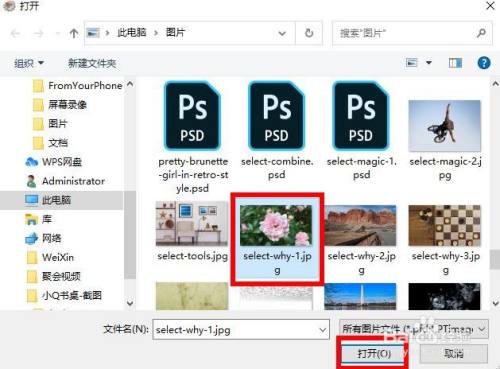This screenshot has height=369, width=500.
Task: Select the 屏幕录像 folder
Action: pyautogui.click(x=60, y=105)
